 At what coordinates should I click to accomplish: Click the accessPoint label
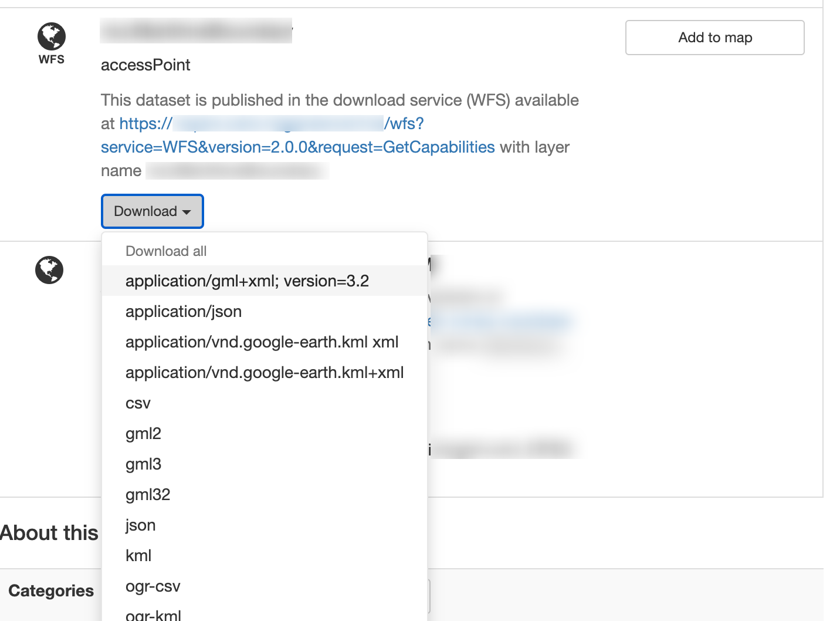pos(145,65)
